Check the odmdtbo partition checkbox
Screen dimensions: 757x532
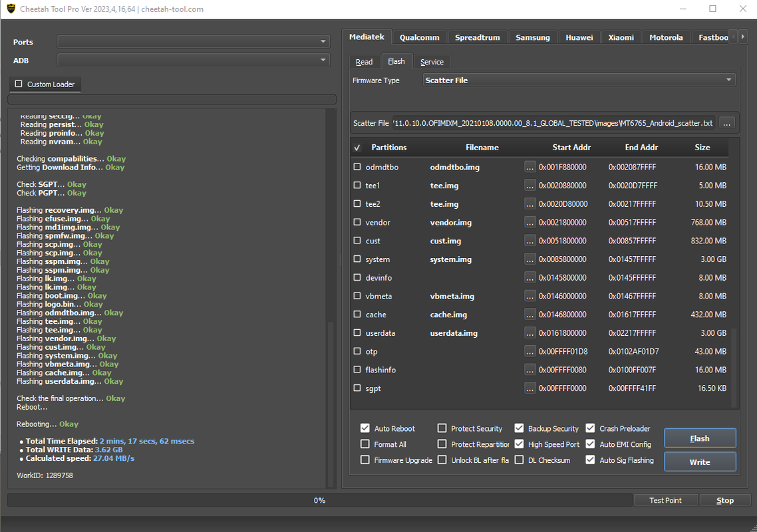357,166
